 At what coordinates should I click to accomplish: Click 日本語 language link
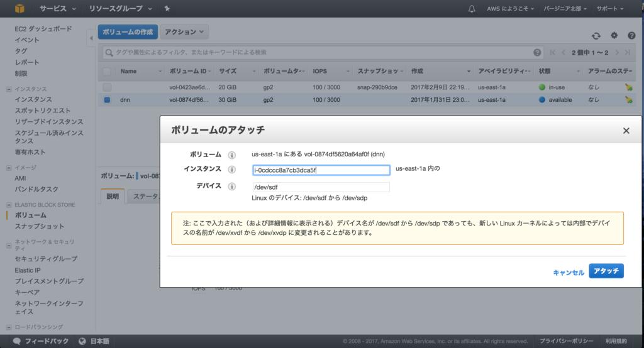click(100, 341)
